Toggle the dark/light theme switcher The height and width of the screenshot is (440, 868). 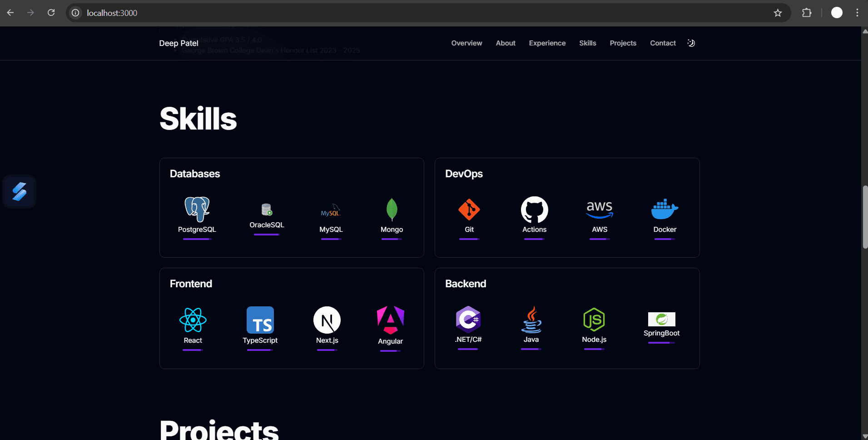point(691,43)
